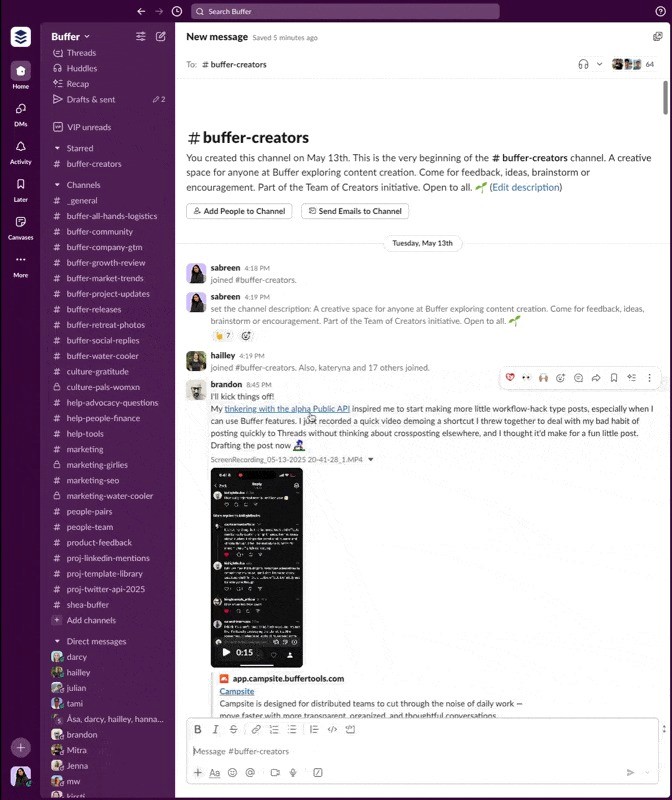Image resolution: width=672 pixels, height=800 pixels.
Task: Start a huddle with the headphones icon
Action: click(x=583, y=64)
